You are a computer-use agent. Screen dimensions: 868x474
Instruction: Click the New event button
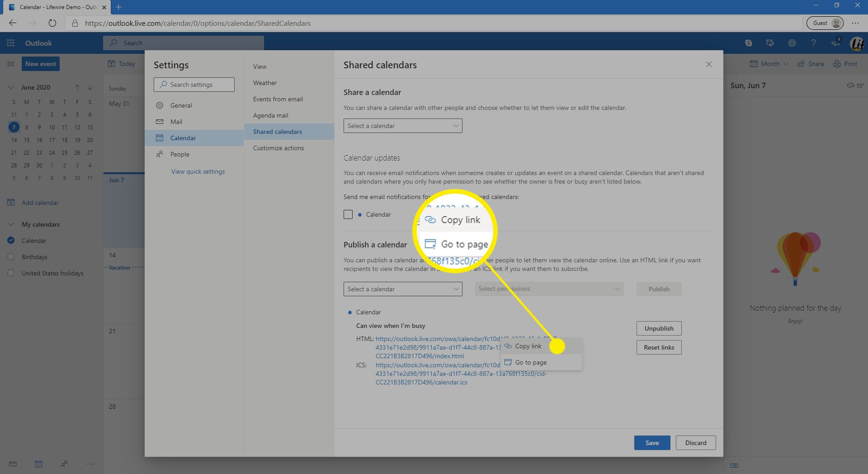coord(41,64)
